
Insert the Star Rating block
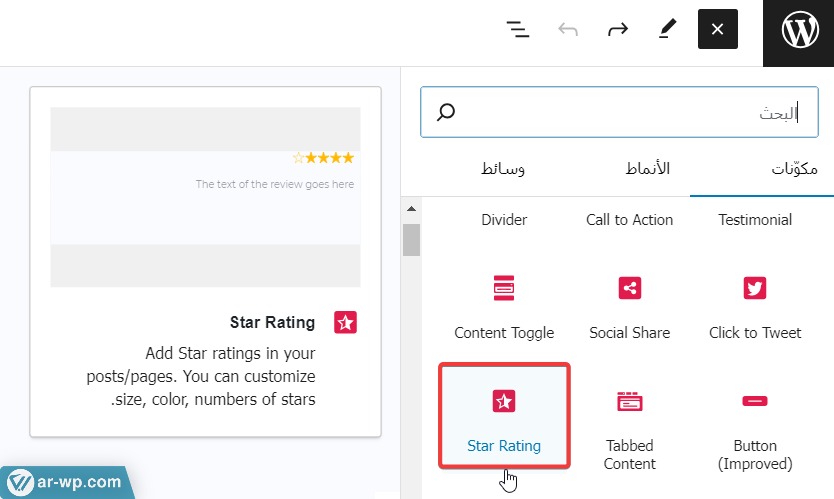pyautogui.click(x=504, y=415)
